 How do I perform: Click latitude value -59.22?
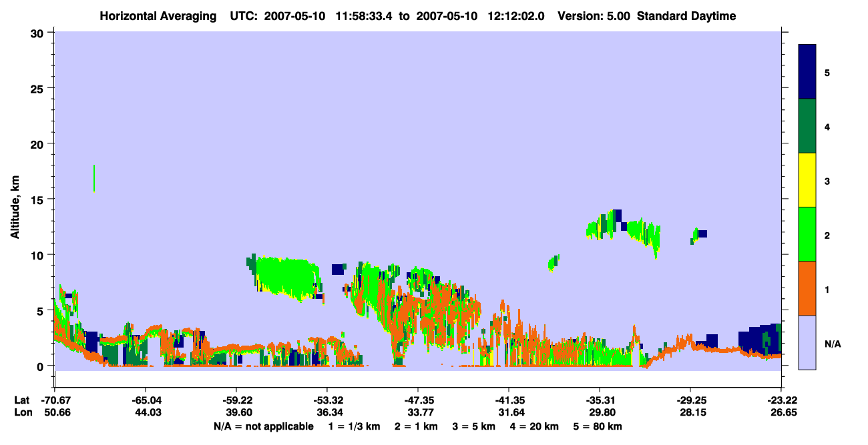(236, 400)
